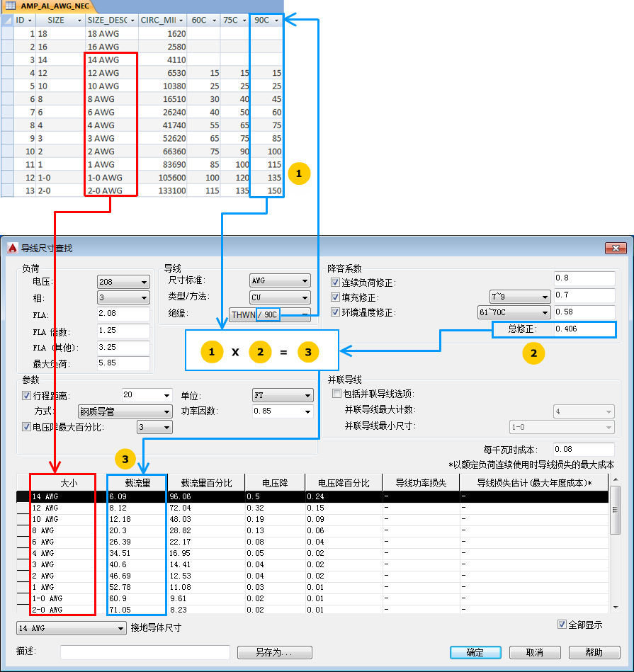The image size is (634, 672).
Task: Click the 电压降百分比 column header
Action: (344, 483)
